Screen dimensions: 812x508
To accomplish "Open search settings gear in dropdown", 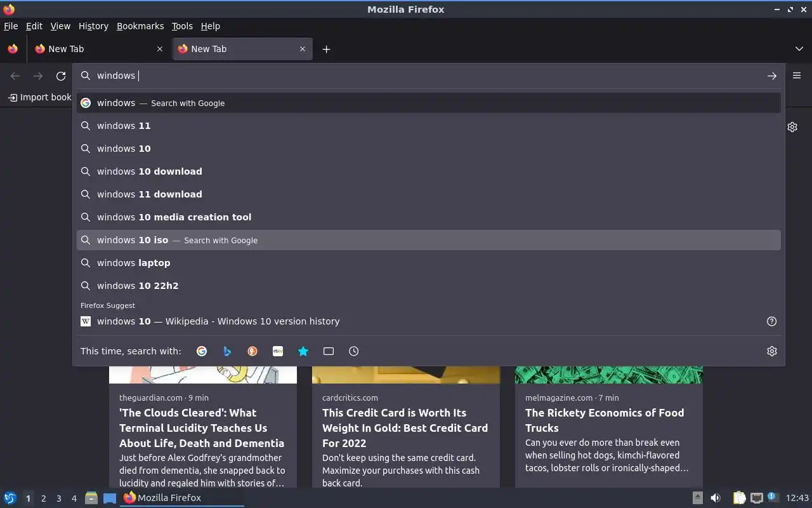I will [771, 351].
